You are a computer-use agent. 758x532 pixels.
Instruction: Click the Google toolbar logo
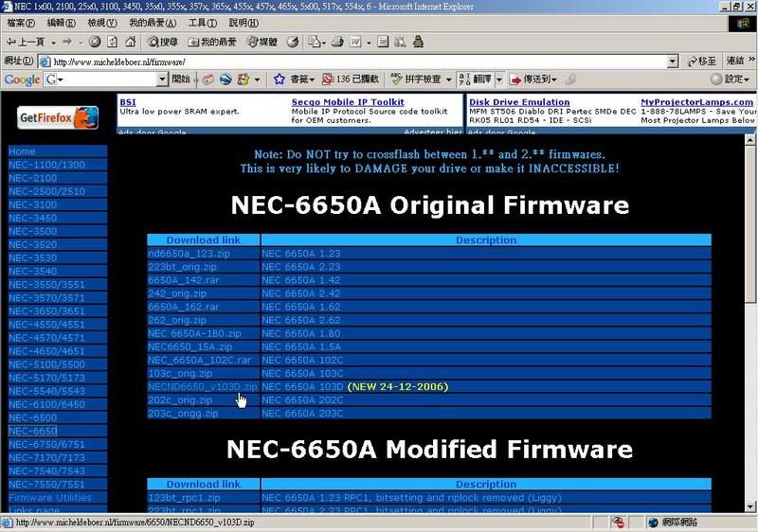coord(22,80)
